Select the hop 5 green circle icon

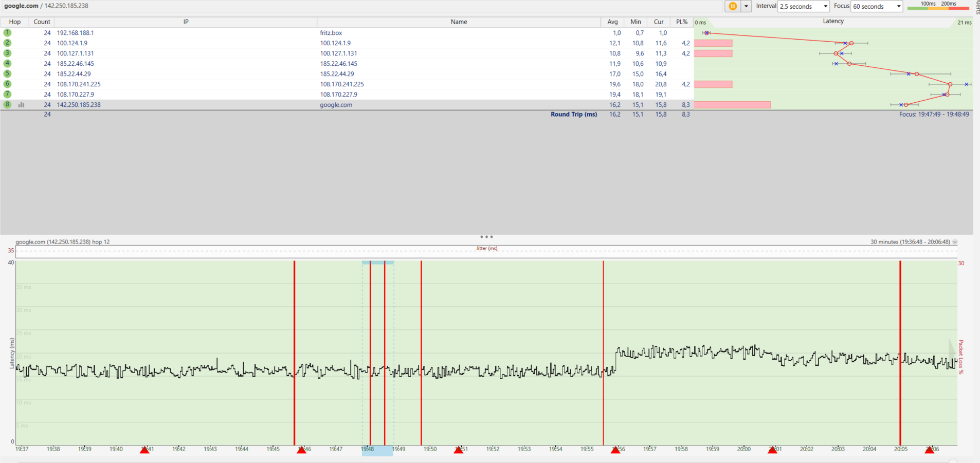coord(7,73)
